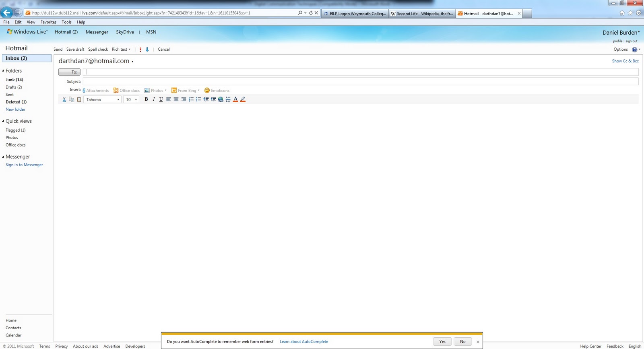644x349 pixels.
Task: Click the browser Back arrow button
Action: point(6,12)
